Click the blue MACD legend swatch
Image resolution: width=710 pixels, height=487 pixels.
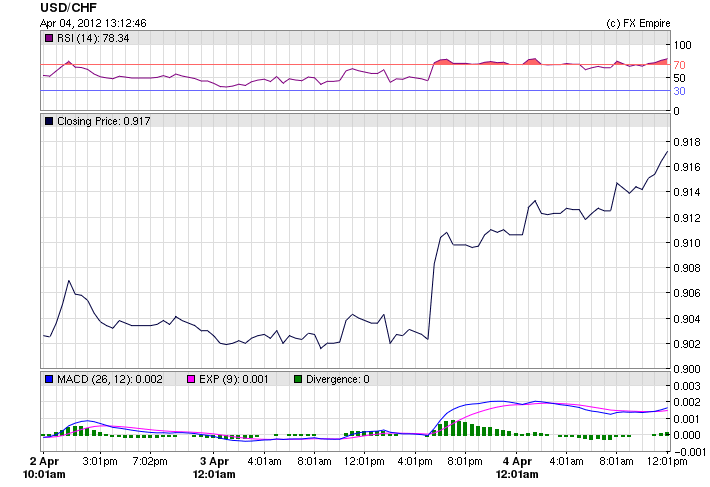49,379
